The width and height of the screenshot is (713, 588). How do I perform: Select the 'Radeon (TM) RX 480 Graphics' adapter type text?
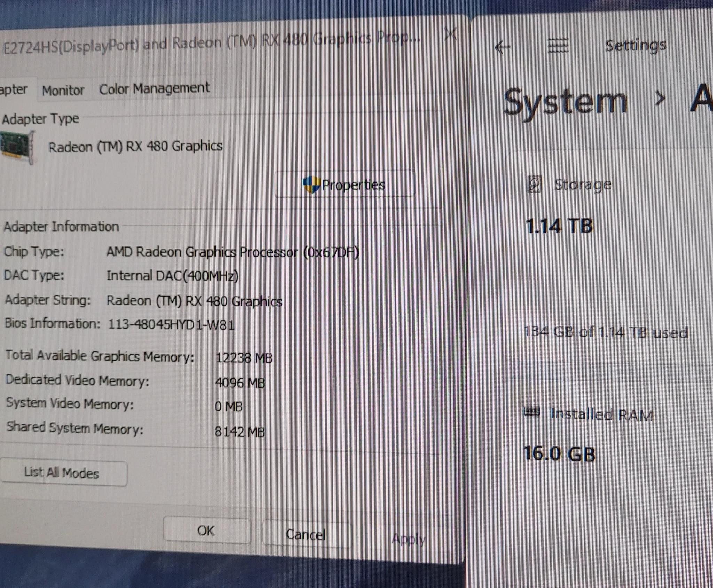pos(135,146)
